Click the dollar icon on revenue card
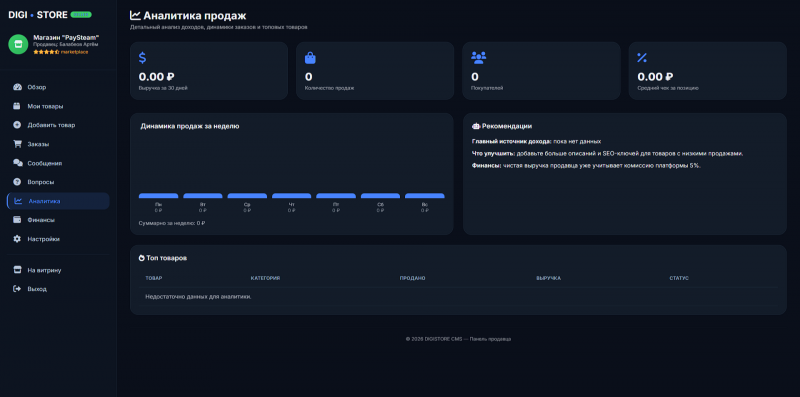 tap(142, 58)
